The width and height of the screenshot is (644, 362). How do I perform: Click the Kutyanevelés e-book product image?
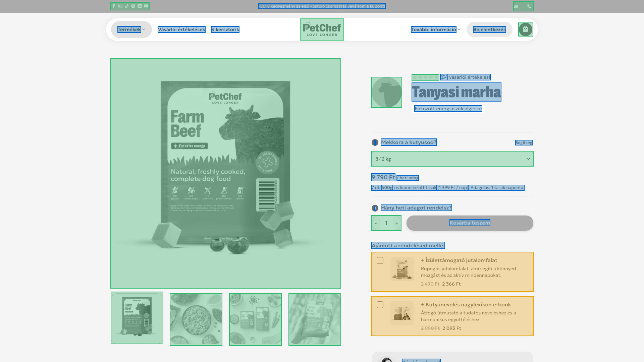[x=402, y=313]
